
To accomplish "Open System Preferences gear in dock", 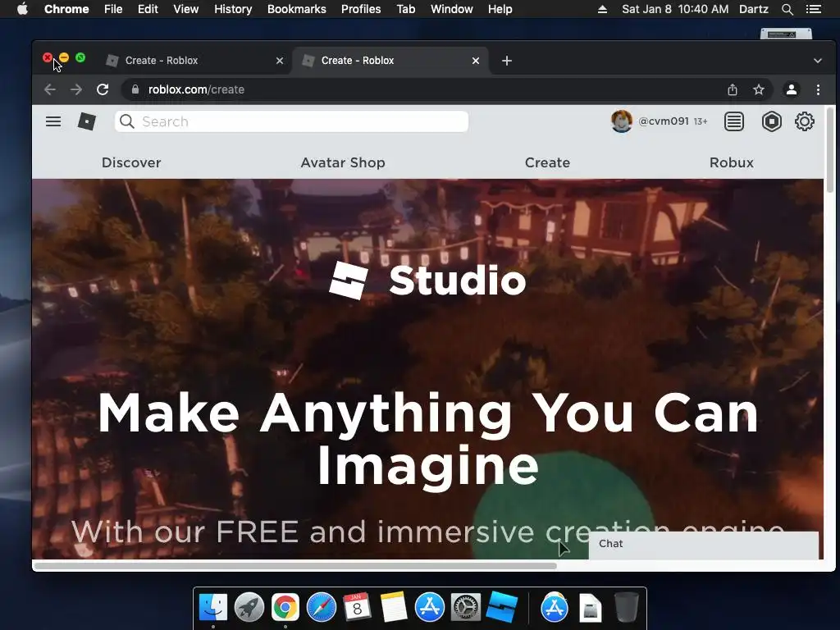I will (466, 608).
